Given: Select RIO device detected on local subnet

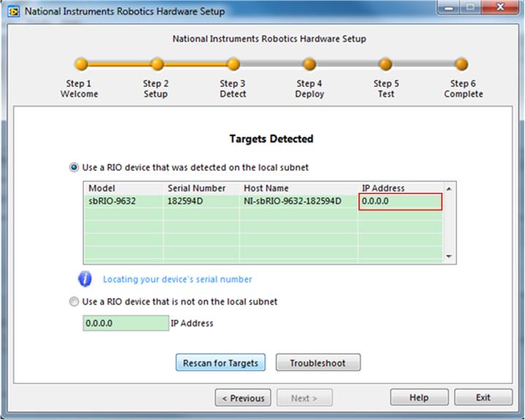Looking at the screenshot, I should tap(74, 167).
